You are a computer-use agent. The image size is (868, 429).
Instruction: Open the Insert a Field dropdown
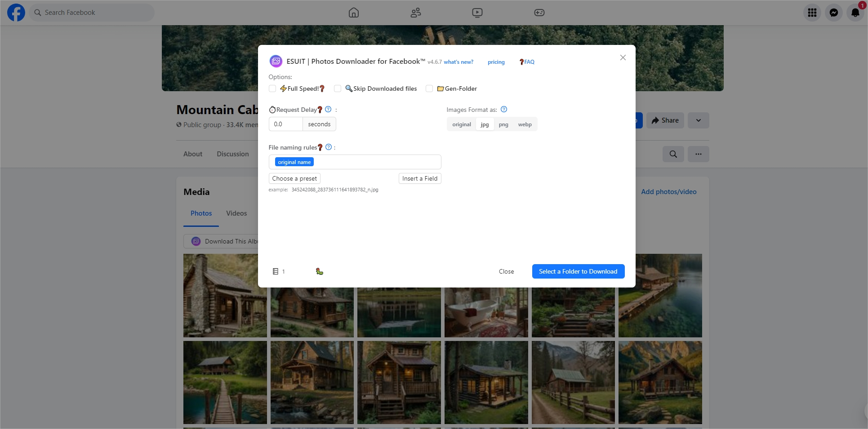click(420, 178)
